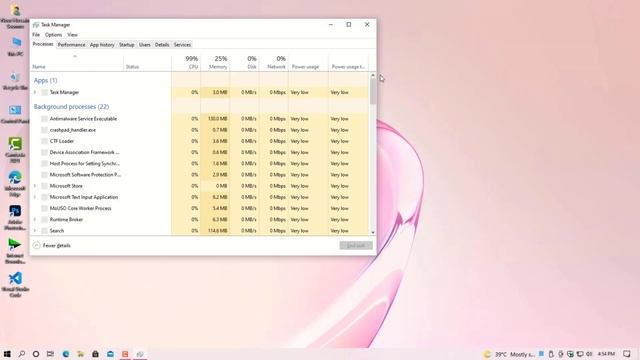Switch to the Startup tab
This screenshot has width=640, height=360.
pos(127,44)
